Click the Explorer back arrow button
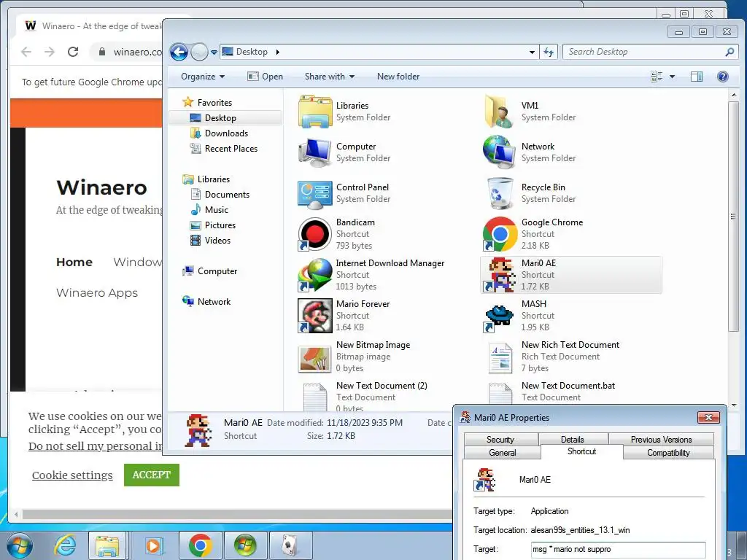Image resolution: width=747 pixels, height=560 pixels. (x=179, y=52)
